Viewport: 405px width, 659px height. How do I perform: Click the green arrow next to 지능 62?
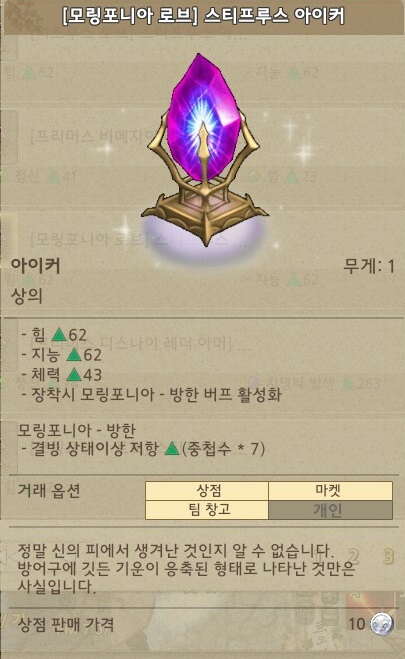(x=74, y=354)
